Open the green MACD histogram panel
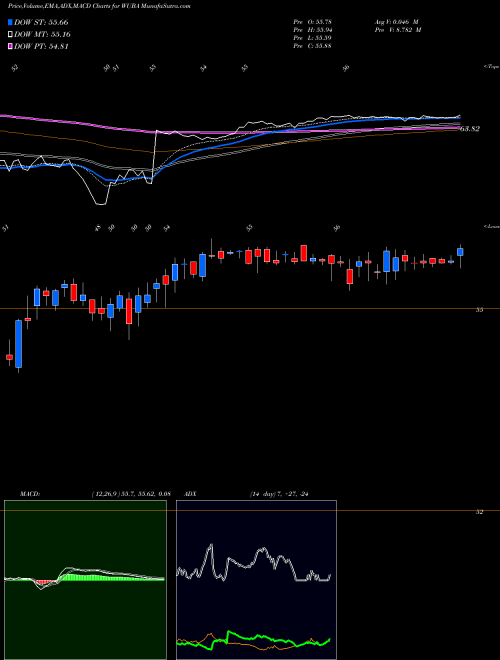The height and width of the screenshot is (660, 500). [85, 580]
